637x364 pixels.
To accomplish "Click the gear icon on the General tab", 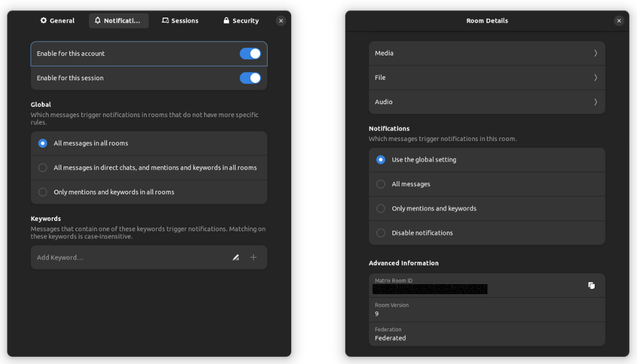I will [43, 20].
